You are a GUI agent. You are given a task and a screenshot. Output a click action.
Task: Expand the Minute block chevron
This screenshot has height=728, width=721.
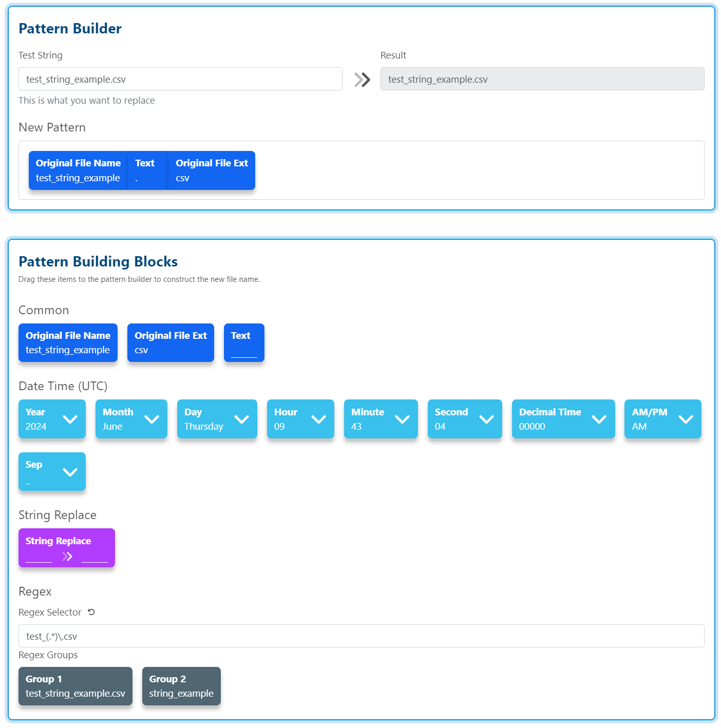[402, 419]
